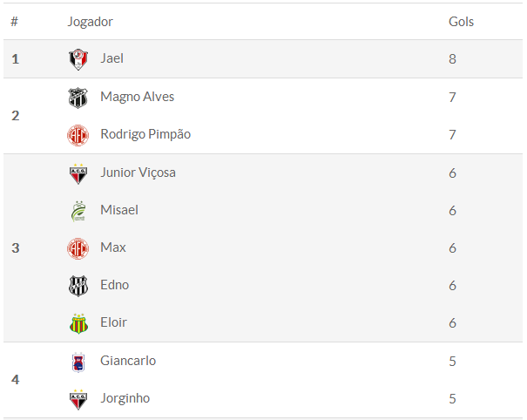Click the green crest beside Misael

coord(78,211)
